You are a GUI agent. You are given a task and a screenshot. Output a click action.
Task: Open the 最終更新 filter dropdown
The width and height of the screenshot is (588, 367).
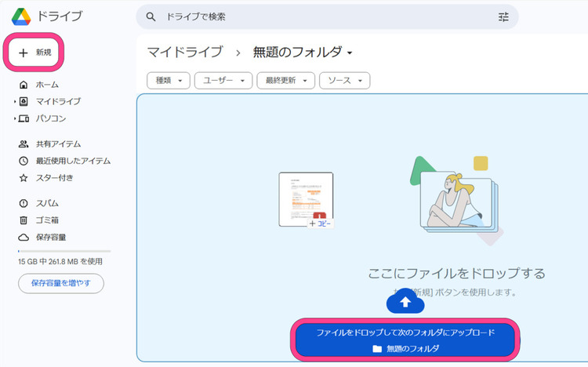coord(285,80)
